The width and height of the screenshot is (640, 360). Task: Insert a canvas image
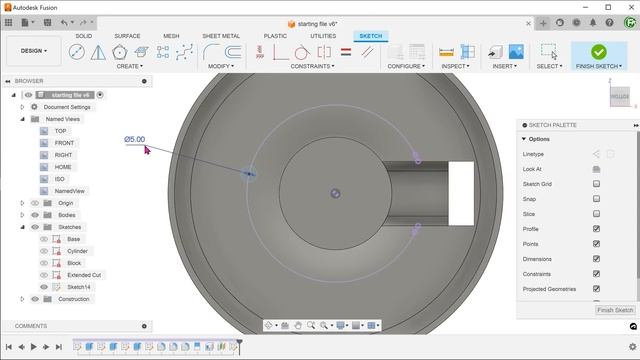(x=516, y=52)
